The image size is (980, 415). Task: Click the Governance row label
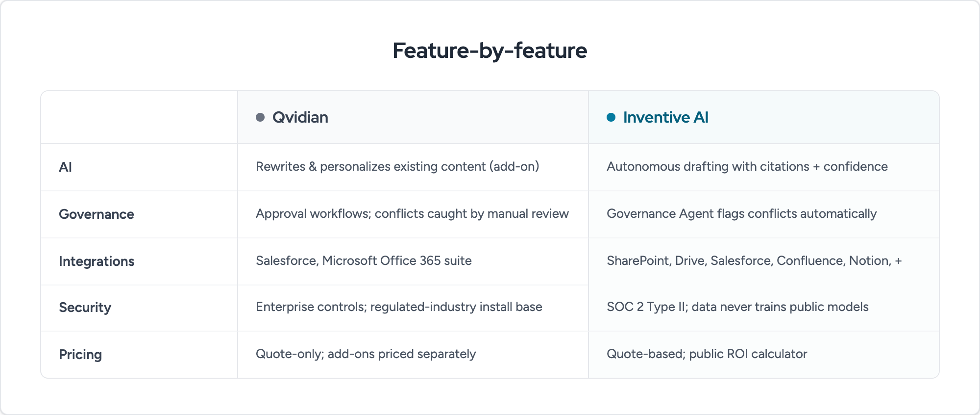click(97, 214)
